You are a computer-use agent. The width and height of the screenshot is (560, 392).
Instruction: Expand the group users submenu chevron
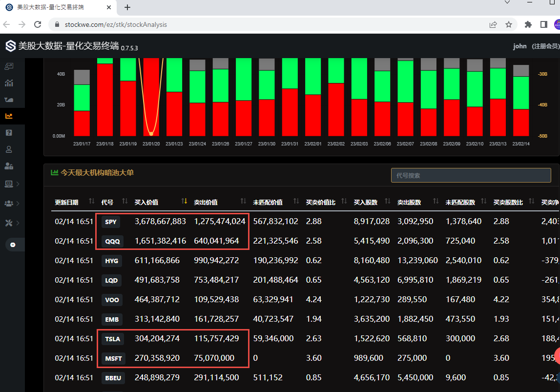point(18,204)
